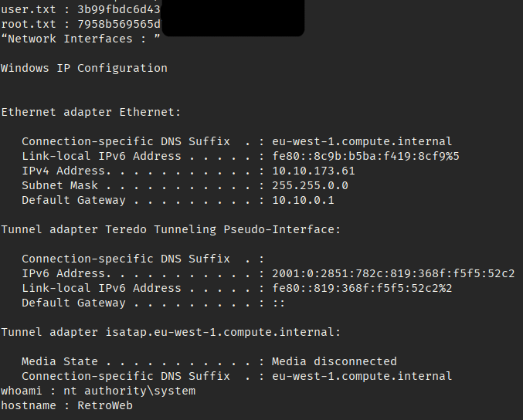
Task: Click the hostname RetroWeb line
Action: [66, 405]
